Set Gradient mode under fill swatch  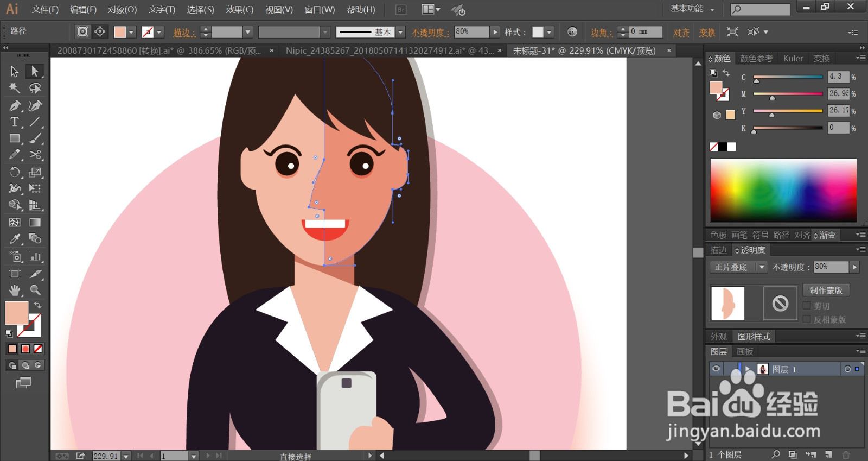click(25, 349)
